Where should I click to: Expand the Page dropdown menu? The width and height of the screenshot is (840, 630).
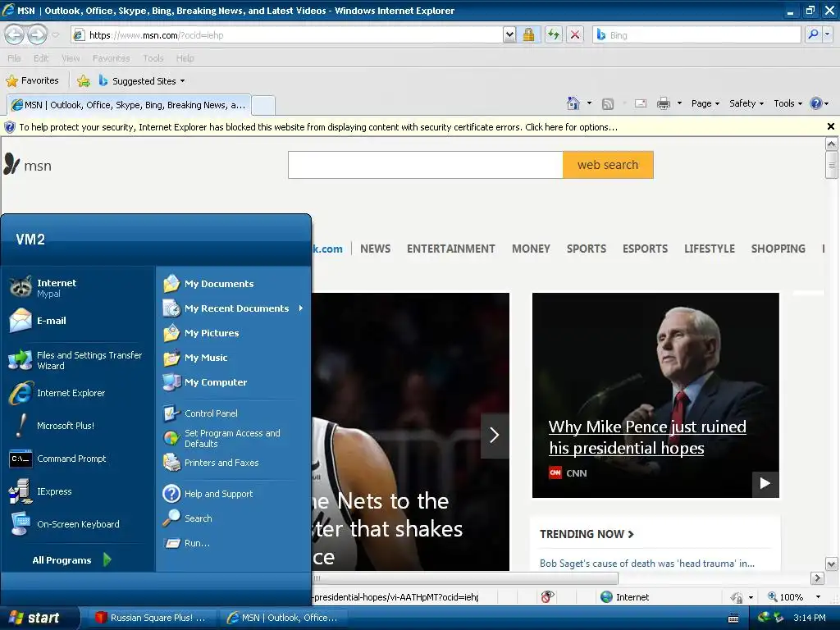tap(705, 103)
